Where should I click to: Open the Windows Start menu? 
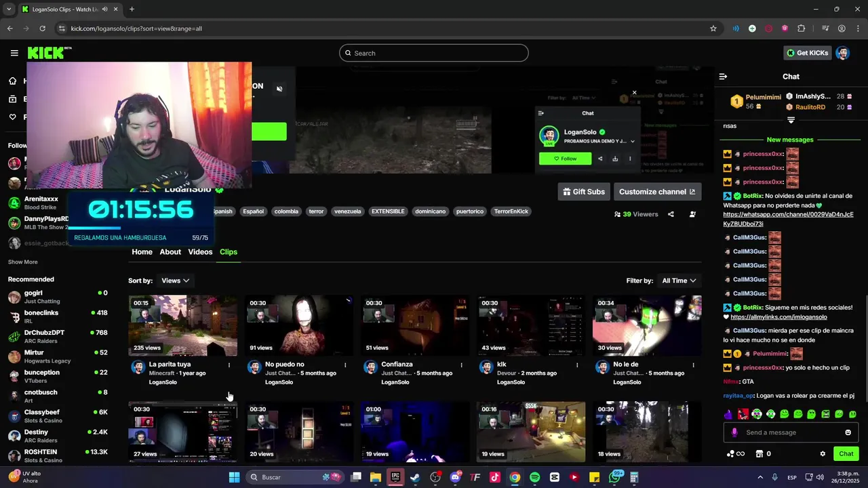(x=234, y=477)
